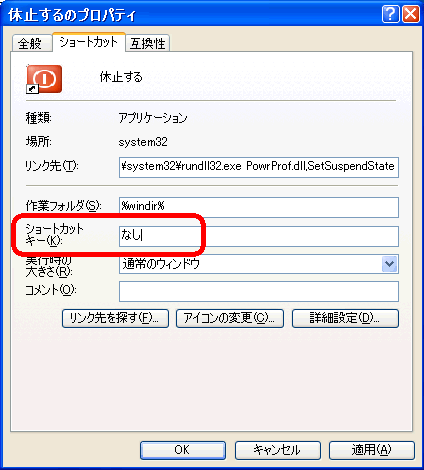Confirm with the OK button
Screen dimensions: 424x470
pos(183,450)
